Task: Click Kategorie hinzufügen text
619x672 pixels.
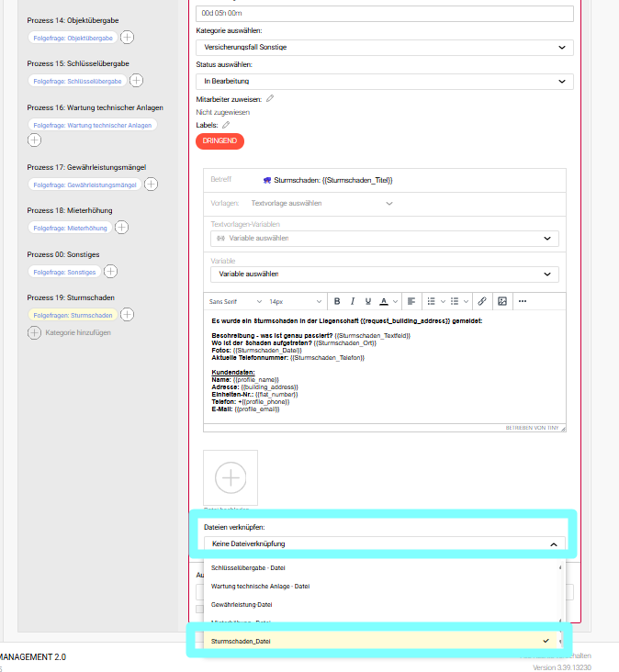Action: point(78,332)
